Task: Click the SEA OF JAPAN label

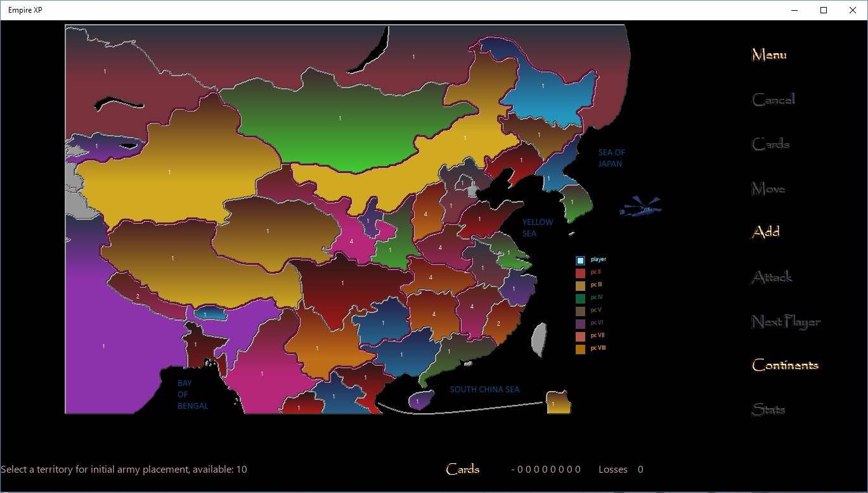Action: [x=611, y=158]
